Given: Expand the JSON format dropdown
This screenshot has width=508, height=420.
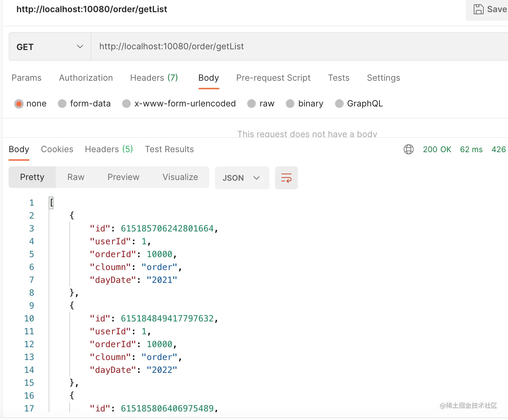Looking at the screenshot, I should (x=241, y=178).
